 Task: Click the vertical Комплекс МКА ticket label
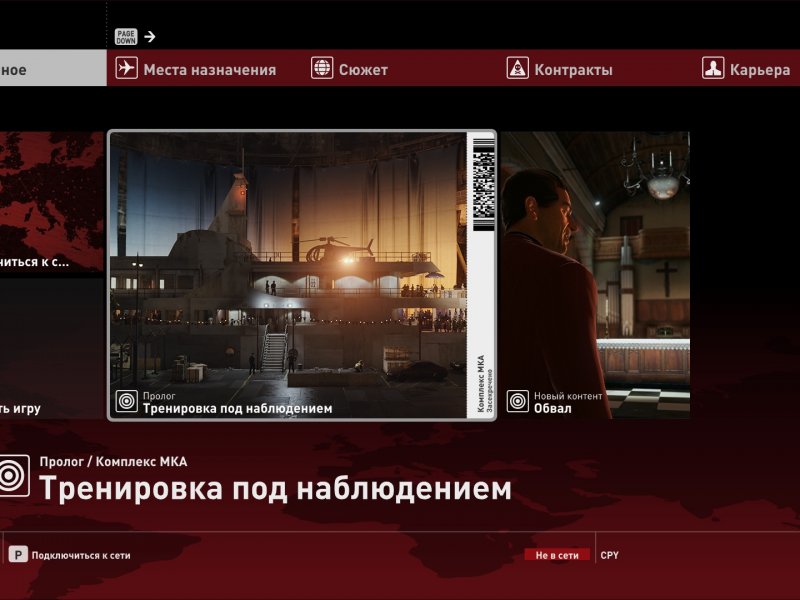(x=481, y=384)
